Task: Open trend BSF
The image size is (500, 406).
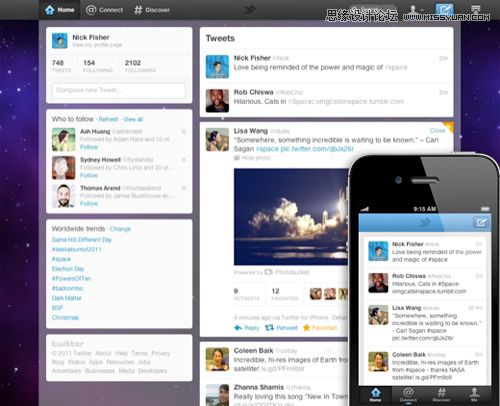Action: coord(57,308)
